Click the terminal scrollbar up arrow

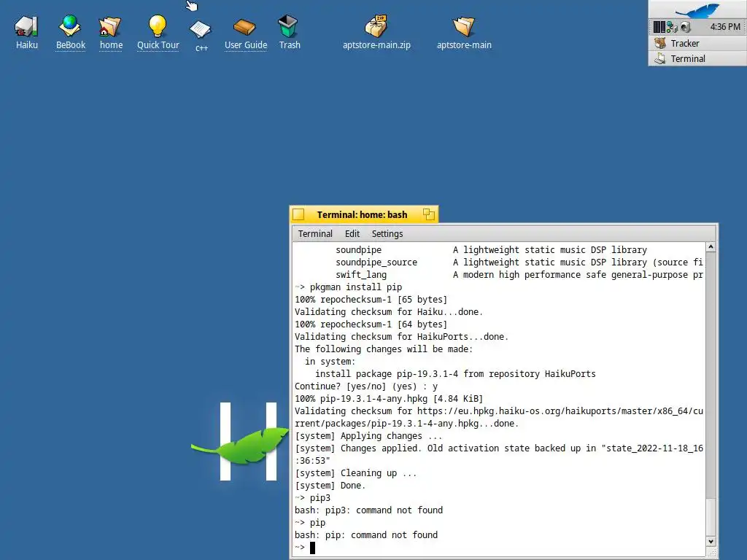point(711,246)
